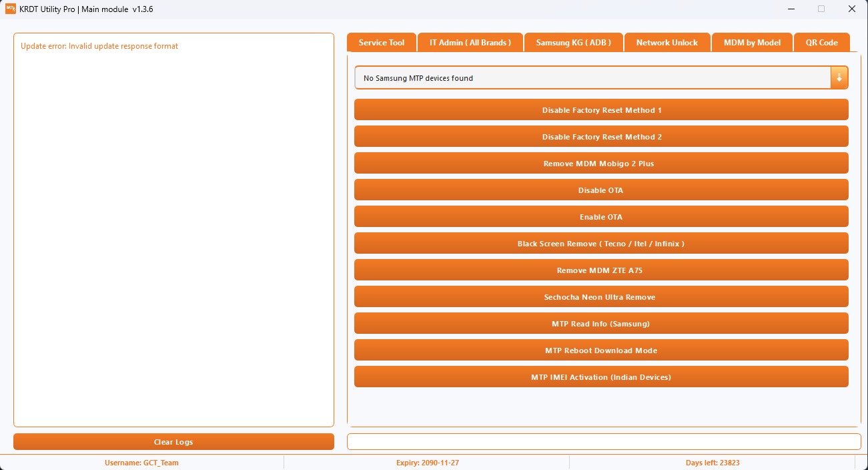Viewport: 868px width, 470px height.
Task: Run Remove MDM Mobigo 2 Plus
Action: [x=601, y=164]
